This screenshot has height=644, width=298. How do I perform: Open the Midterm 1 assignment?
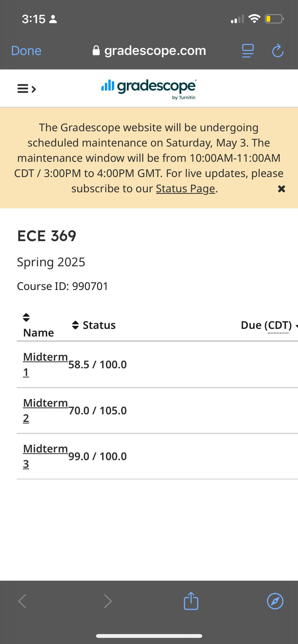[45, 364]
